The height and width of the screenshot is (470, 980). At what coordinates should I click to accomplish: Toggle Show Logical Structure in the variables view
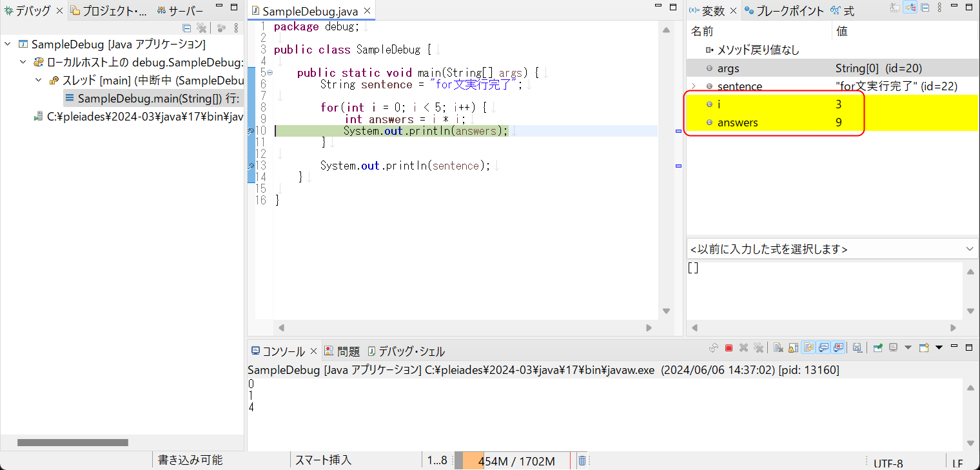coord(910,8)
